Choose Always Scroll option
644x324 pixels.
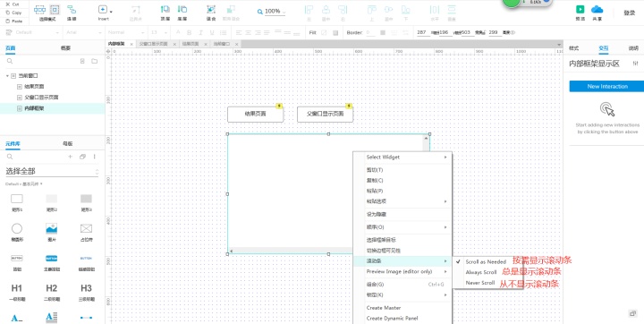(x=481, y=272)
